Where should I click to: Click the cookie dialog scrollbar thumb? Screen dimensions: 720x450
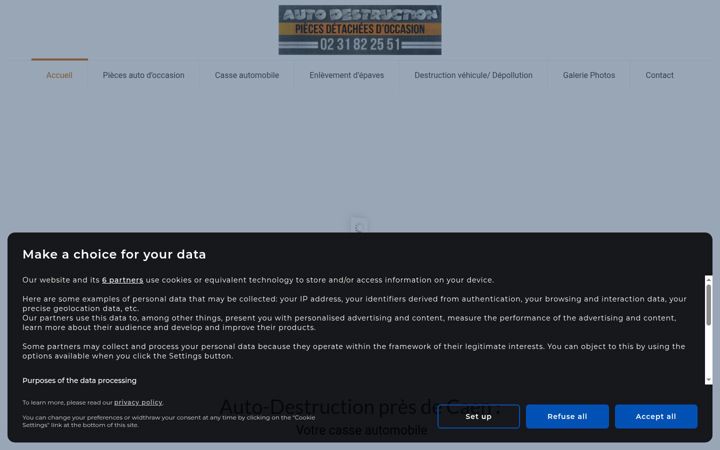[x=709, y=305]
